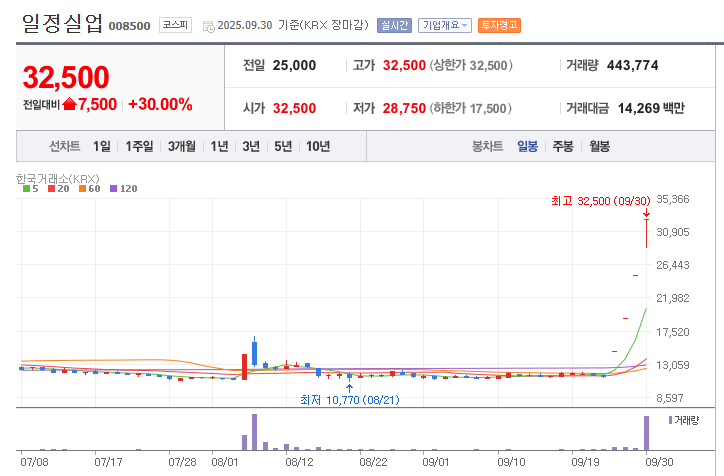
Task: Show the 3년 line chart
Action: 251,146
